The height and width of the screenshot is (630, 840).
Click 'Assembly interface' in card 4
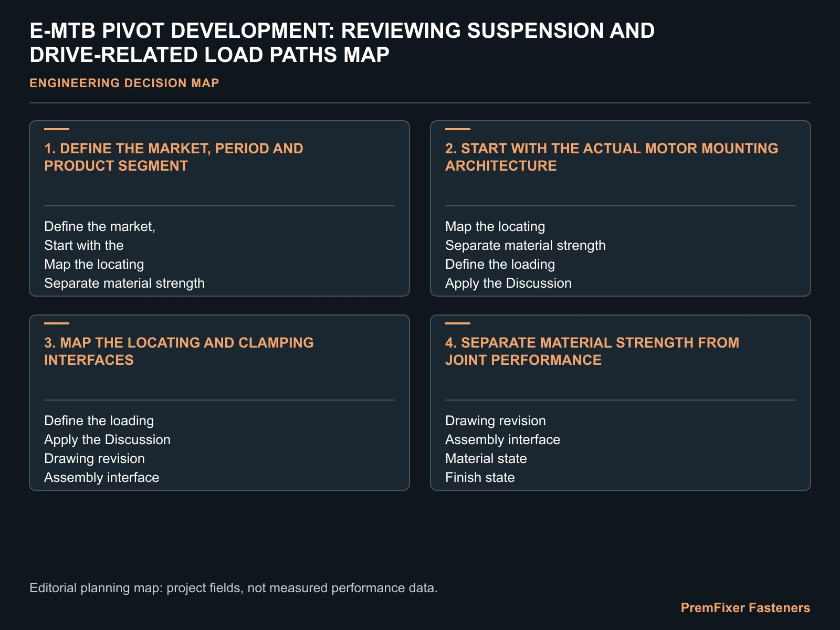coord(502,439)
